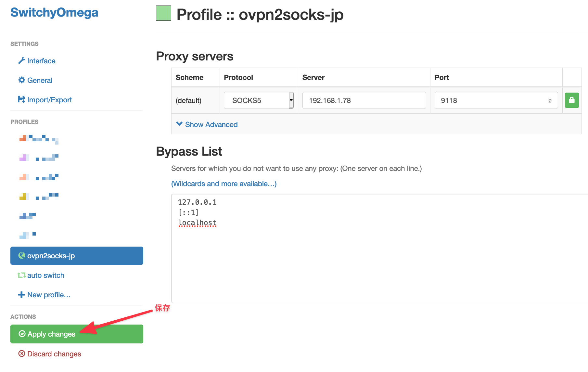Image resolution: width=588 pixels, height=372 pixels.
Task: Select the blurred profile with yellow icon
Action: click(x=39, y=196)
